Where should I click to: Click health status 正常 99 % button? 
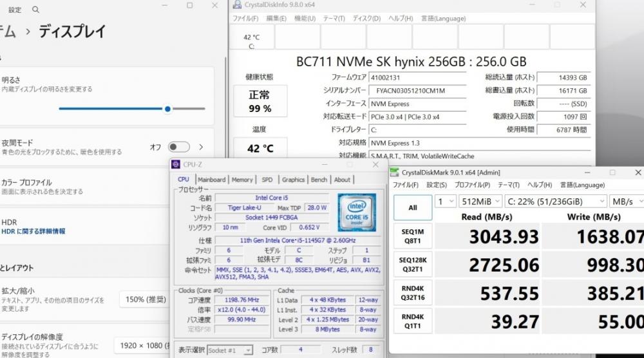260,101
